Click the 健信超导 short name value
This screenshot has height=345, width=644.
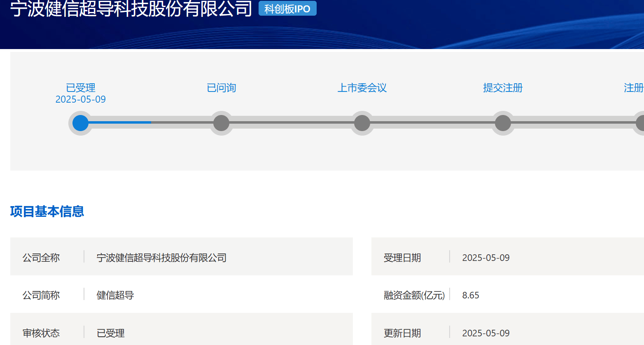point(115,295)
